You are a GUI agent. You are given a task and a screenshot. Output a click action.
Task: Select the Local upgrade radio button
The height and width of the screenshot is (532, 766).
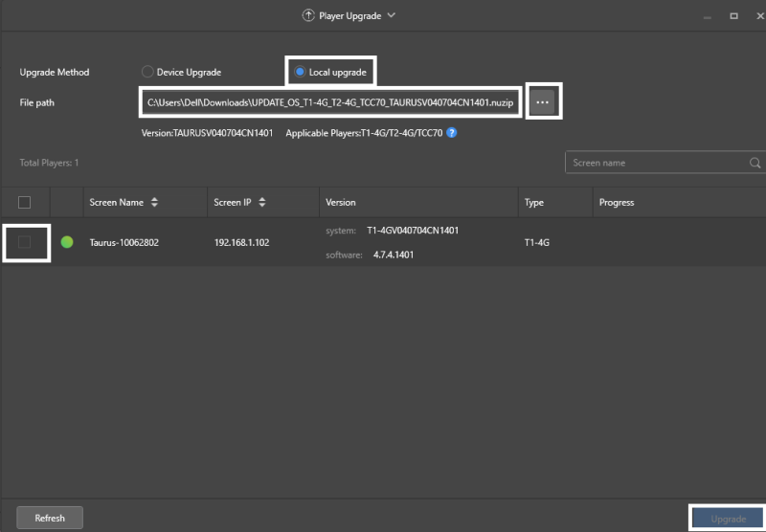[300, 72]
